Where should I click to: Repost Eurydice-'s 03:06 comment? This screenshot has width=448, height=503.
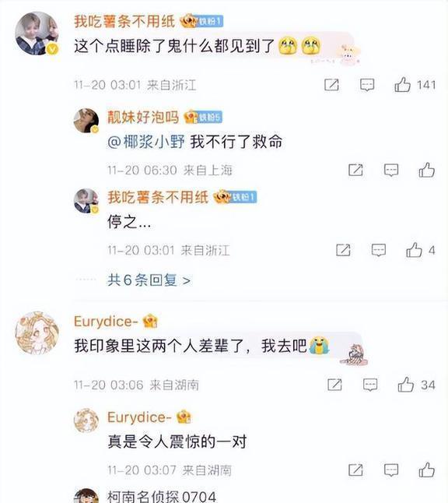(x=334, y=385)
